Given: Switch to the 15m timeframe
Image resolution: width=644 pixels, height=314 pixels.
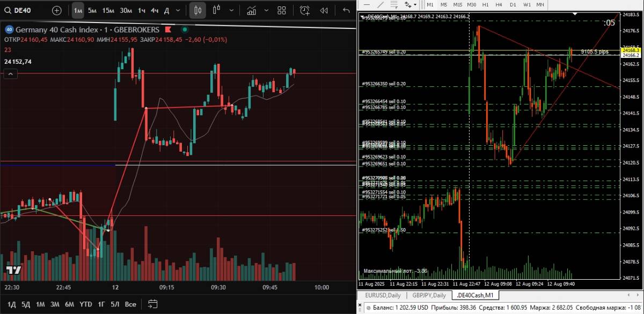Looking at the screenshot, I should click(108, 10).
